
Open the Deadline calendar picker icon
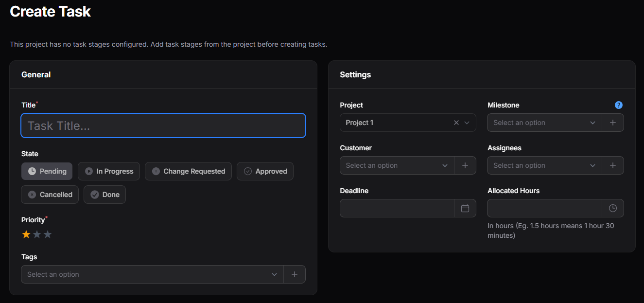(x=465, y=208)
